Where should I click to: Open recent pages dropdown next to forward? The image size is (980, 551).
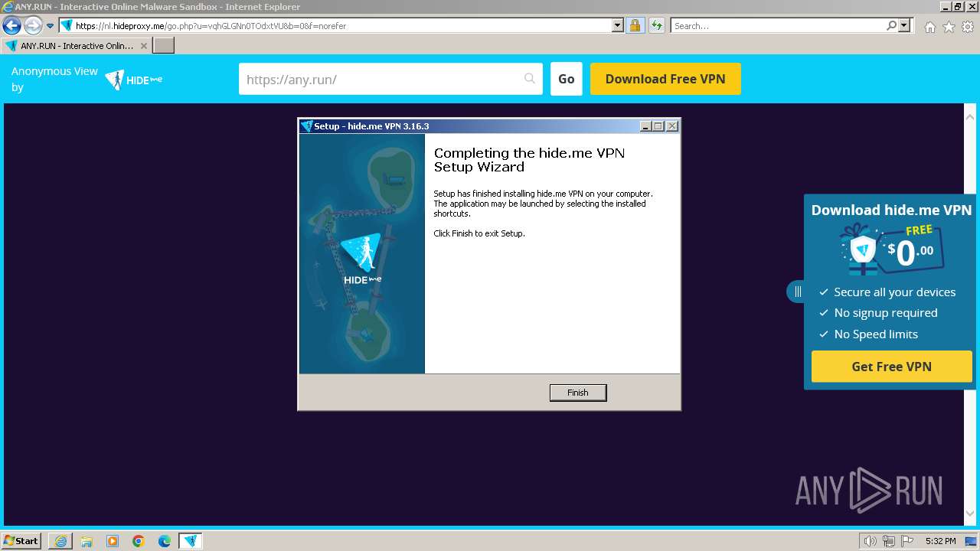[51, 26]
